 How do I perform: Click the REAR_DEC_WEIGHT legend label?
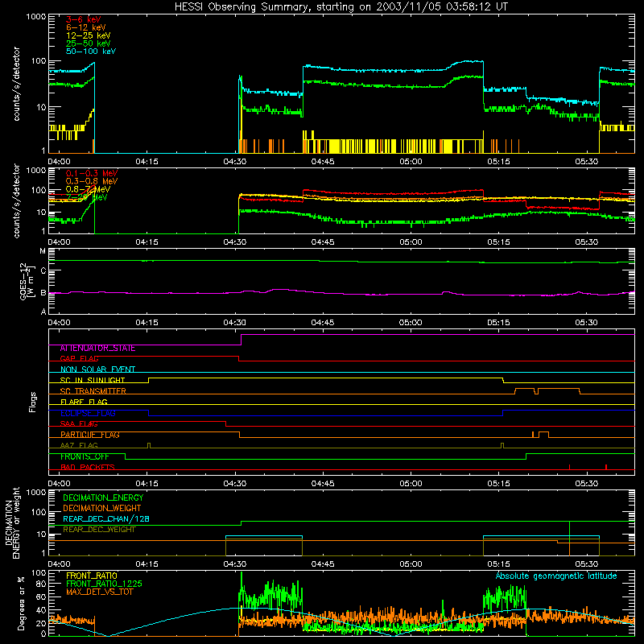(x=99, y=530)
